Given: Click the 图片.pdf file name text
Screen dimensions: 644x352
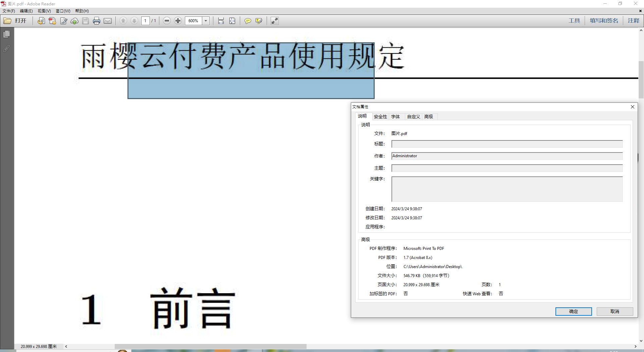Looking at the screenshot, I should (x=399, y=134).
